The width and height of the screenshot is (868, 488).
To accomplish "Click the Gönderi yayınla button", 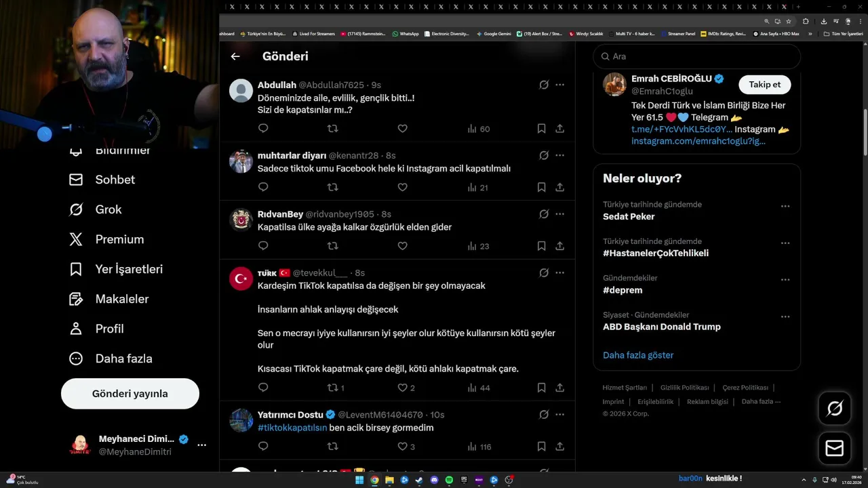I will click(130, 394).
